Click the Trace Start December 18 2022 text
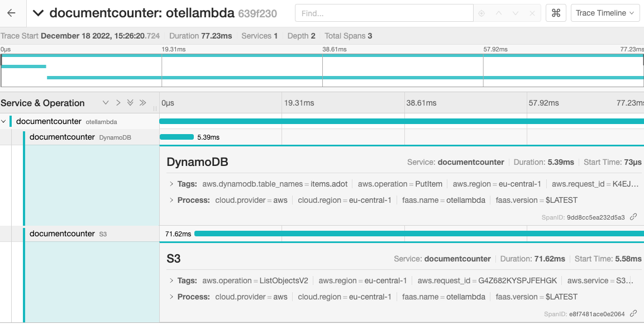 pyautogui.click(x=80, y=36)
